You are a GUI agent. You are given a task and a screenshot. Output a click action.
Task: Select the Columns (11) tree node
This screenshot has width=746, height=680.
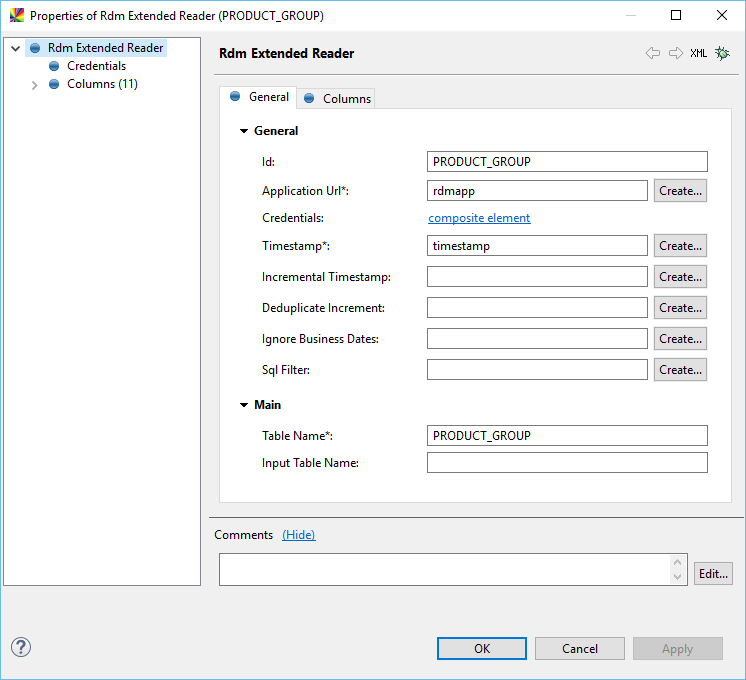click(102, 84)
